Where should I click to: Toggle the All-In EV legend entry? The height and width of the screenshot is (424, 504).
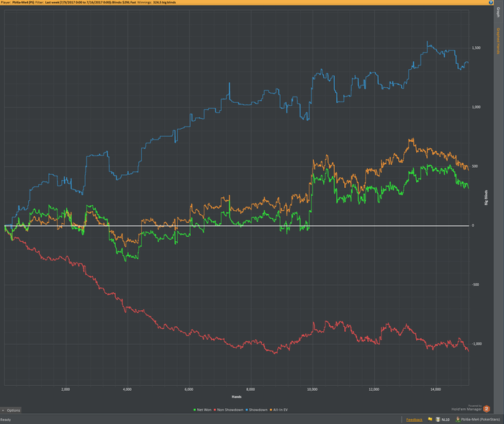[x=279, y=410]
